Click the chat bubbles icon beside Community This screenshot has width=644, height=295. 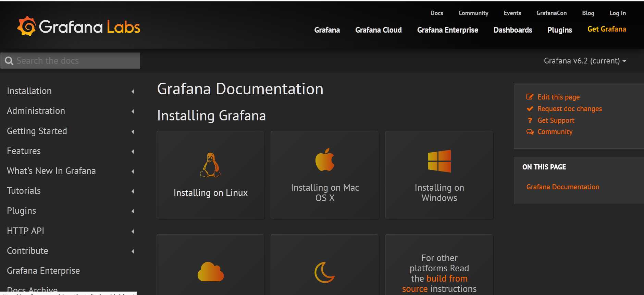pos(530,132)
